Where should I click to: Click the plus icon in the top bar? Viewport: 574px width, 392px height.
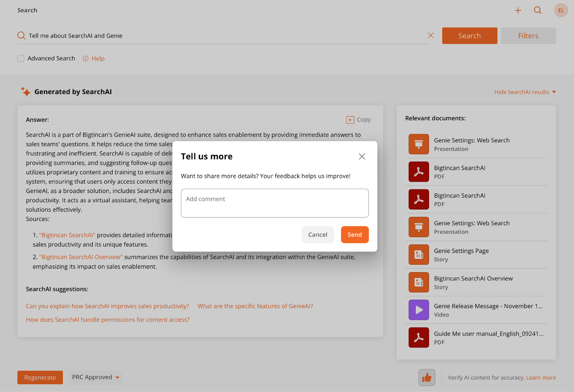tap(518, 10)
